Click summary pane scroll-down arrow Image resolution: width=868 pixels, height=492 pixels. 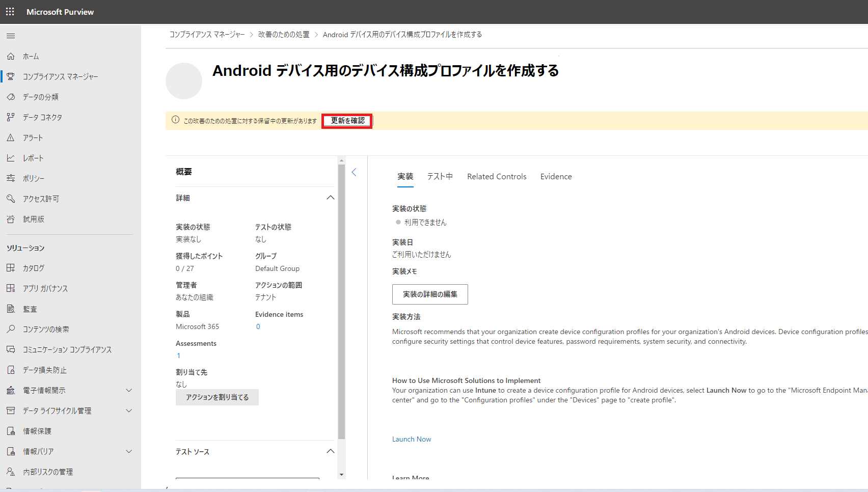(341, 475)
